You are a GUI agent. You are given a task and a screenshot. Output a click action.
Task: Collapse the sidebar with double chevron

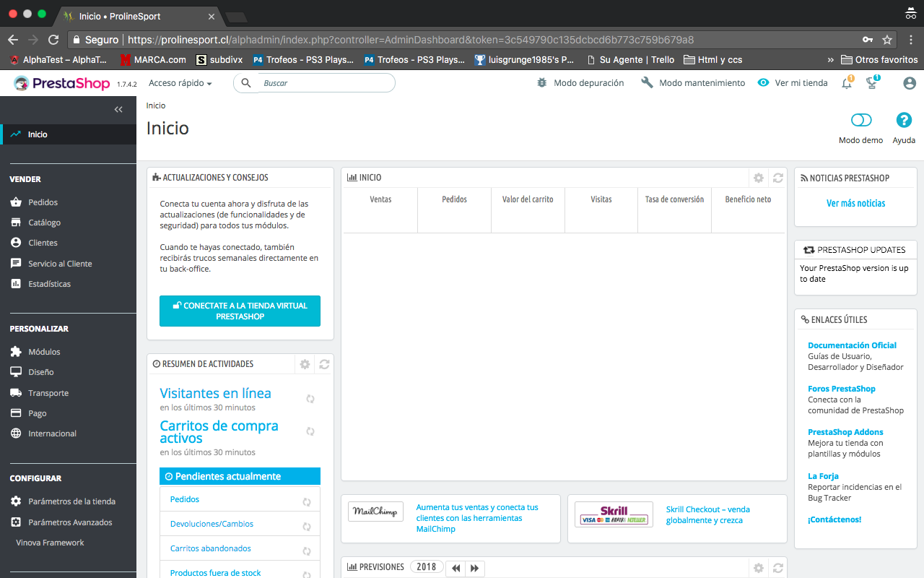point(118,110)
